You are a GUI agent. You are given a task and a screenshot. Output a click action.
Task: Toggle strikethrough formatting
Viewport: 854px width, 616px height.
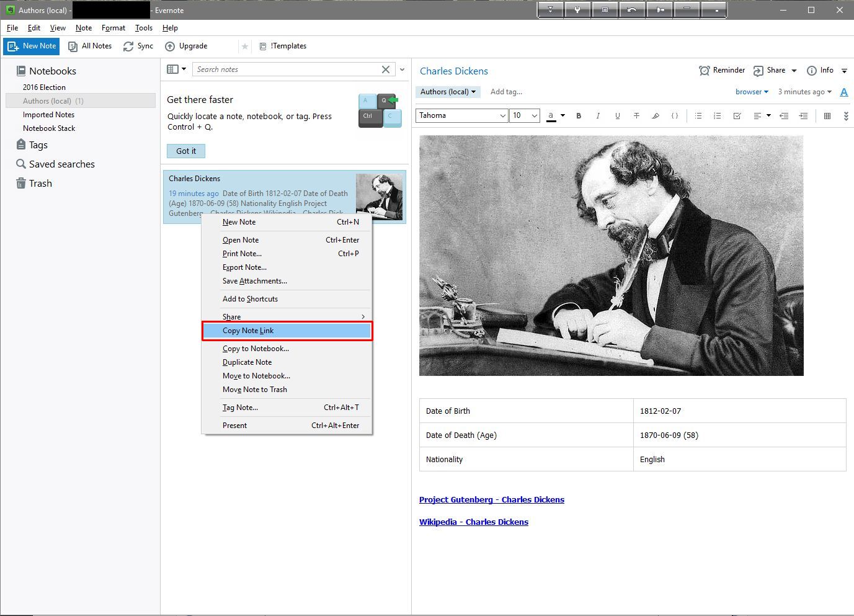pyautogui.click(x=636, y=115)
